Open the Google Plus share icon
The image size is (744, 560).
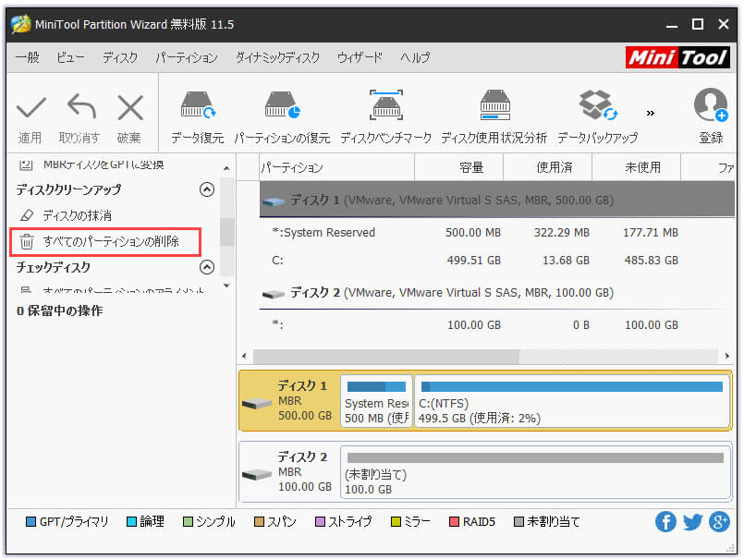[719, 522]
